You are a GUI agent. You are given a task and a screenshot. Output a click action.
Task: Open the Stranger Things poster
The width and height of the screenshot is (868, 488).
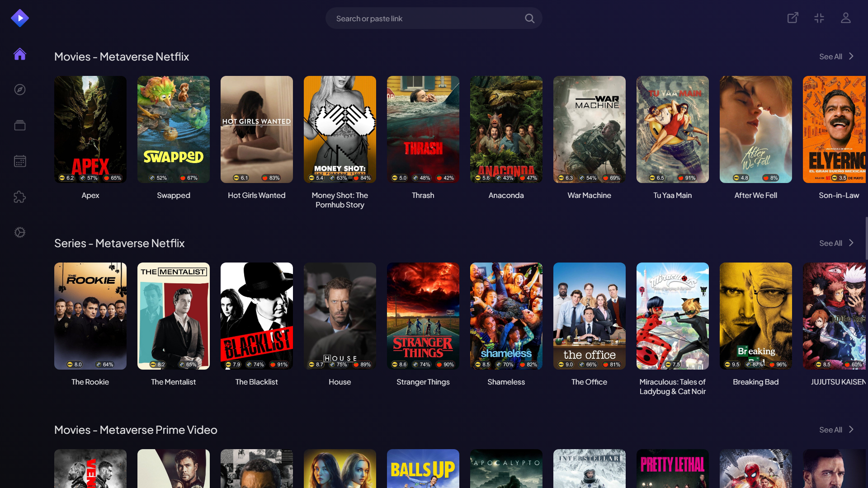point(423,316)
